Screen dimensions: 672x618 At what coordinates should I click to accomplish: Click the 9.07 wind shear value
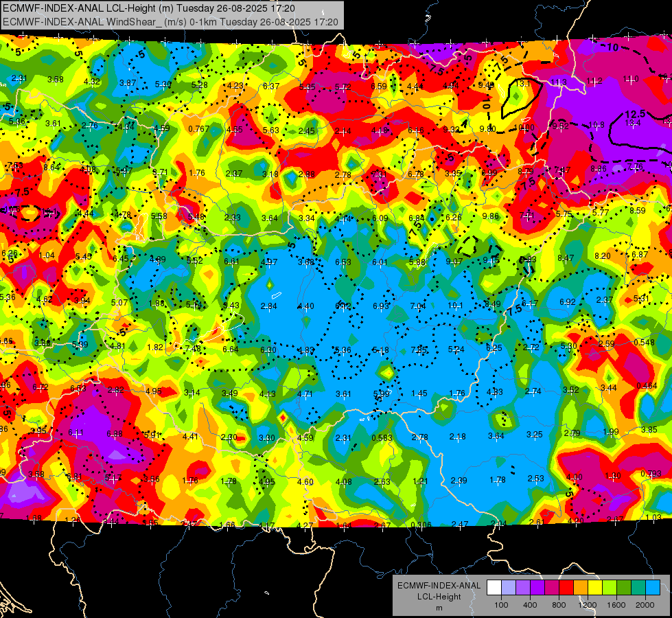click(x=454, y=261)
